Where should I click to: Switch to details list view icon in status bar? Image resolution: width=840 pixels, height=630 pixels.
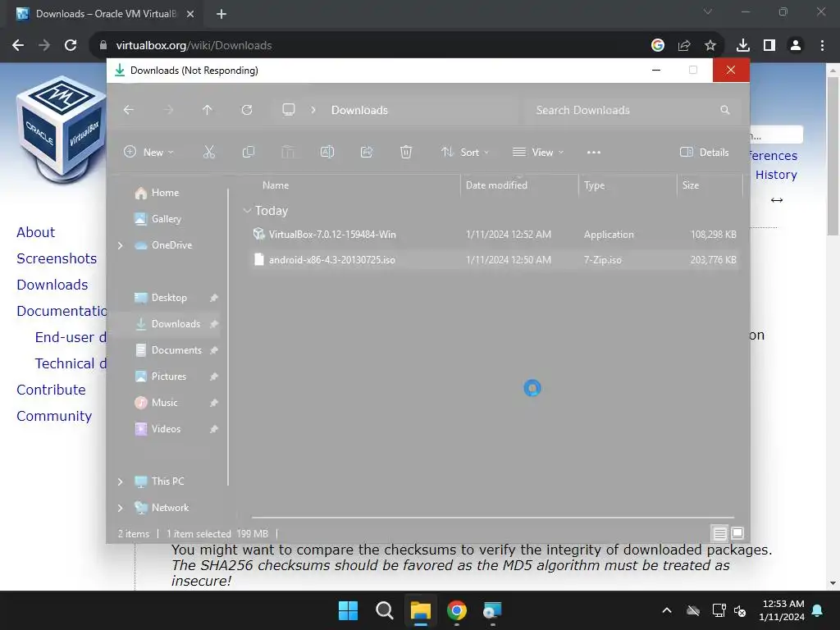720,533
